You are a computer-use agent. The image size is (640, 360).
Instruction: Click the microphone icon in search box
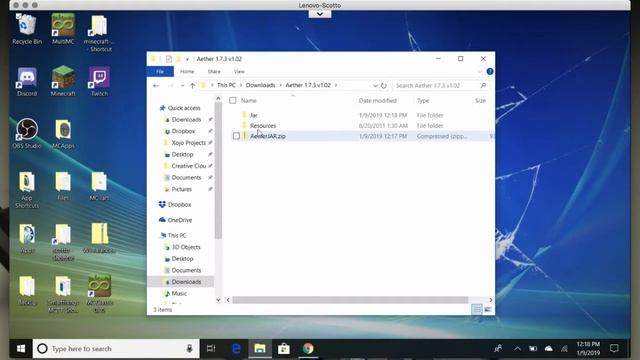pyautogui.click(x=189, y=349)
